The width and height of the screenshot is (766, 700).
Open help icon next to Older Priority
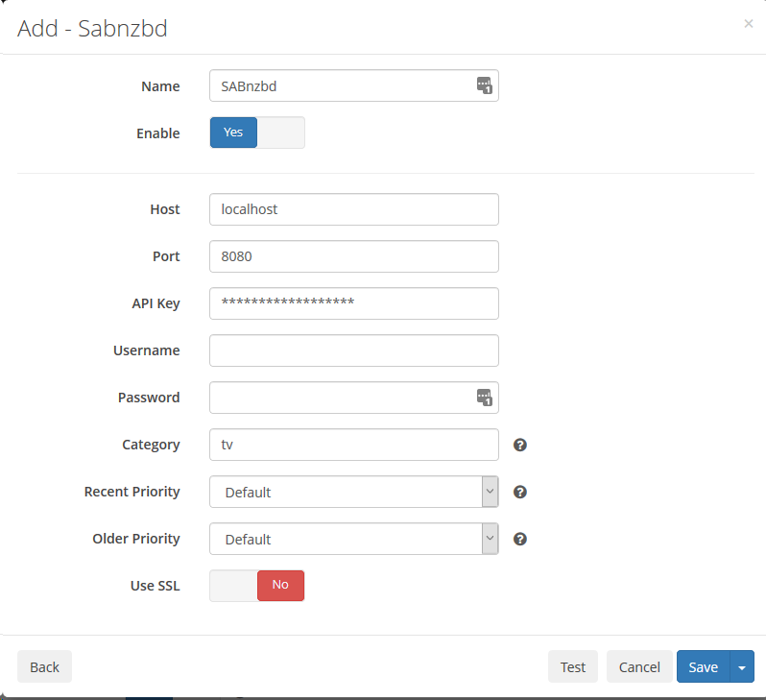point(520,539)
